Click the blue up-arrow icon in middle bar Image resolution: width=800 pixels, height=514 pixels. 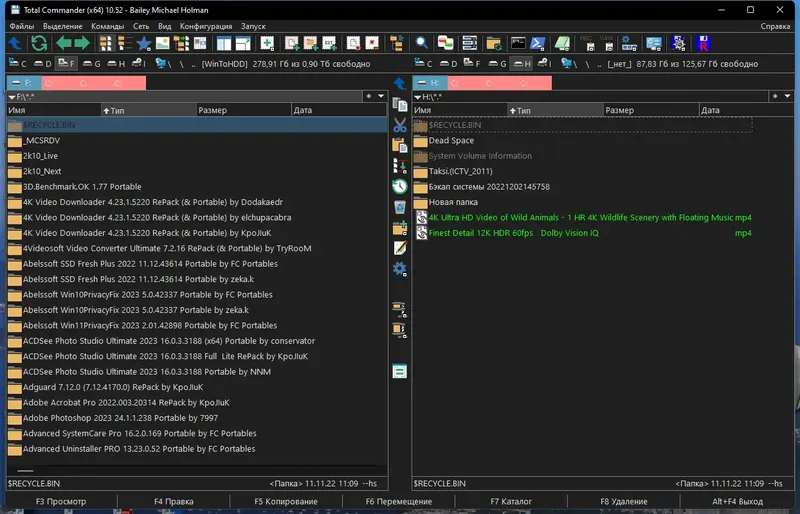point(400,83)
